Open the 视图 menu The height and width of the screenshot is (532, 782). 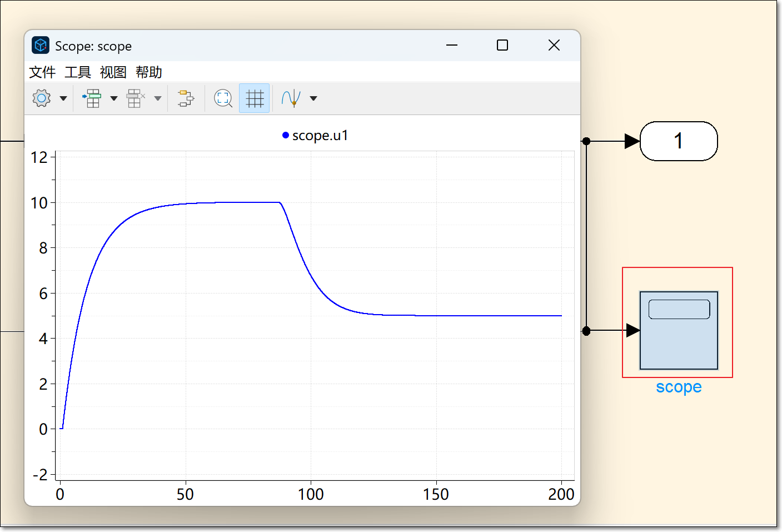click(x=113, y=72)
